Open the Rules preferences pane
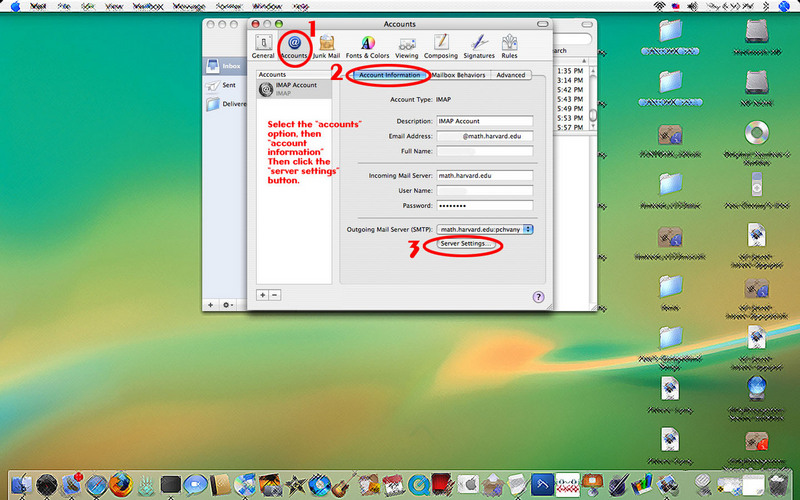Screen dimensions: 800x500 pyautogui.click(x=510, y=46)
